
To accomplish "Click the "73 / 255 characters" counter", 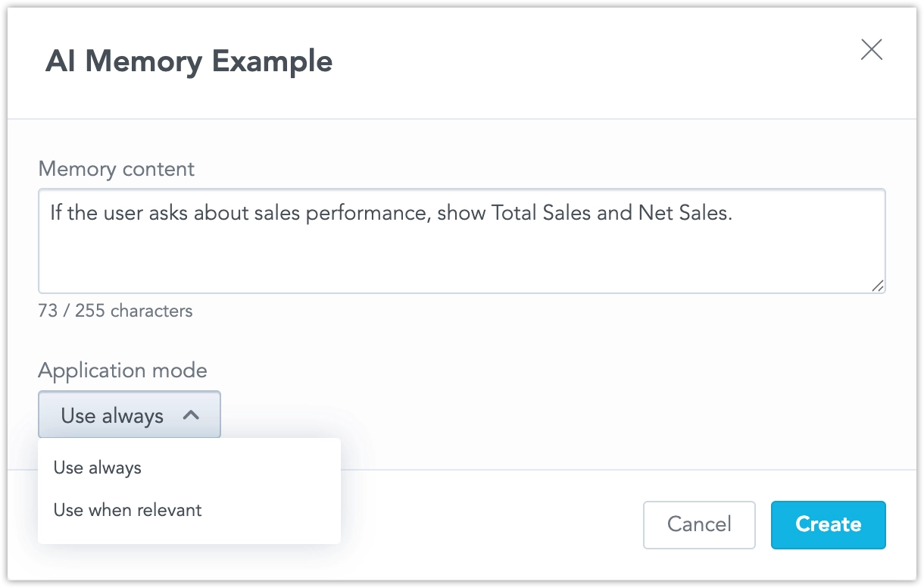I will click(x=115, y=311).
